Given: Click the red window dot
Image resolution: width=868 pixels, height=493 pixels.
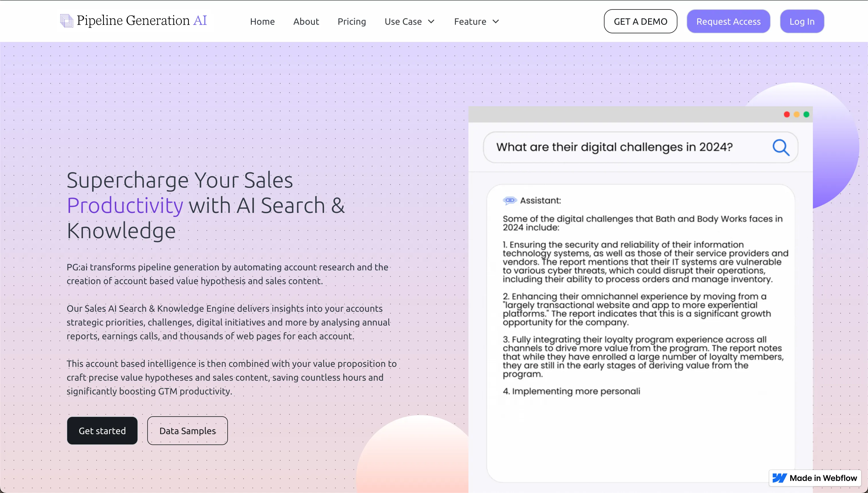Looking at the screenshot, I should tap(787, 114).
